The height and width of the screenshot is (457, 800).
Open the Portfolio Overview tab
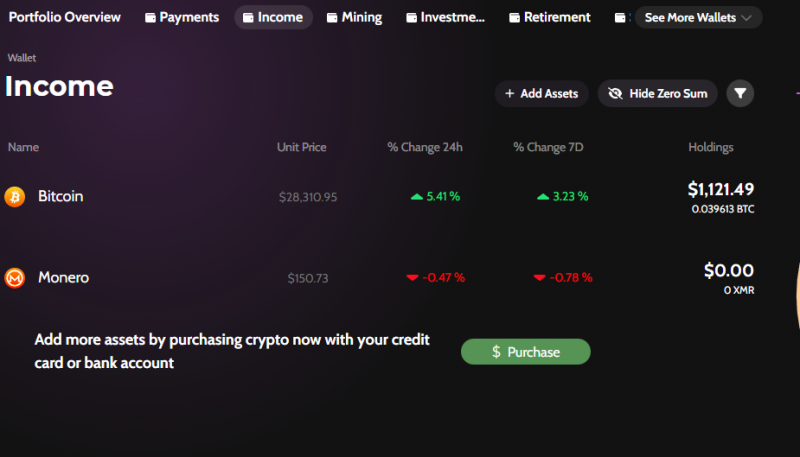65,18
